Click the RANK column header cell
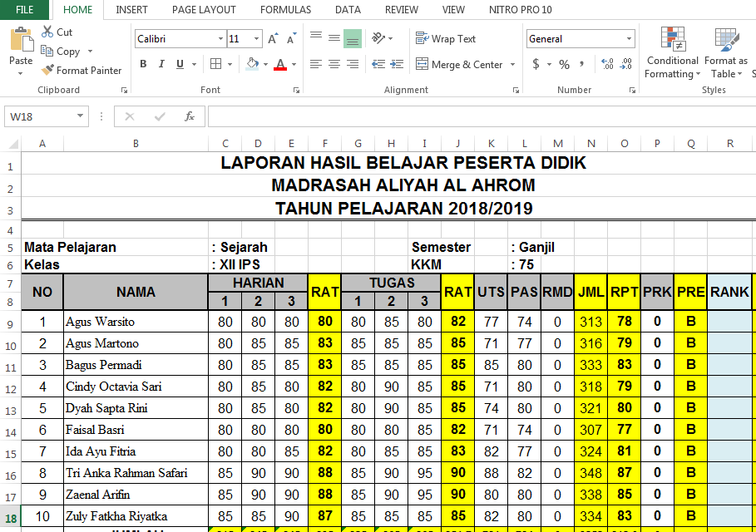The width and height of the screenshot is (756, 532). [729, 292]
